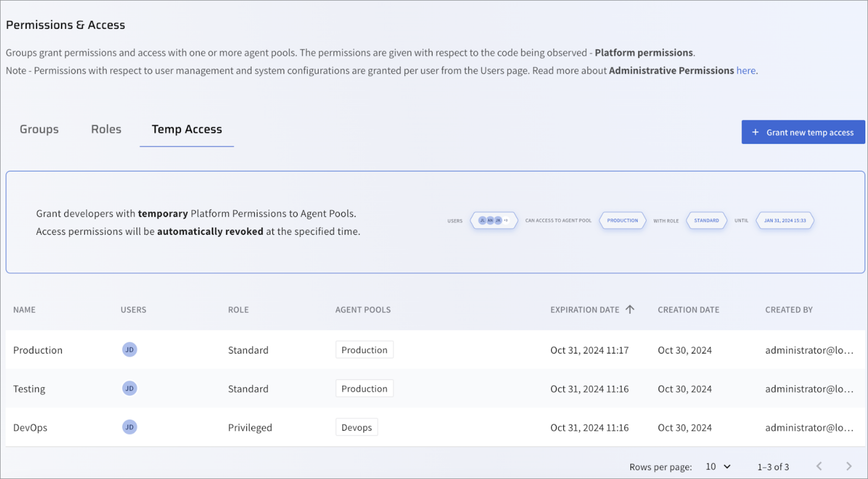Click the Devops agent pool tag

357,427
